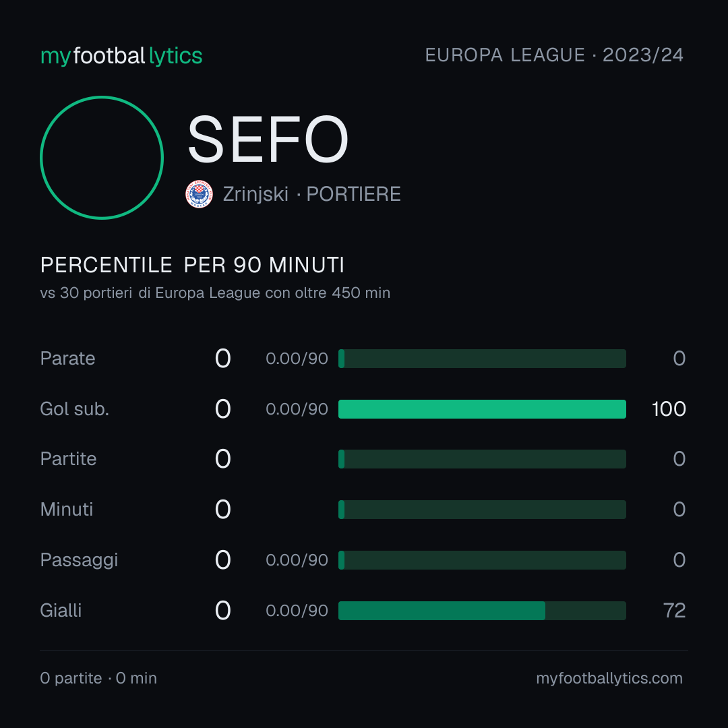Viewport: 728px width, 728px height.
Task: Click the Zrinjski club crest icon
Action: tap(199, 194)
